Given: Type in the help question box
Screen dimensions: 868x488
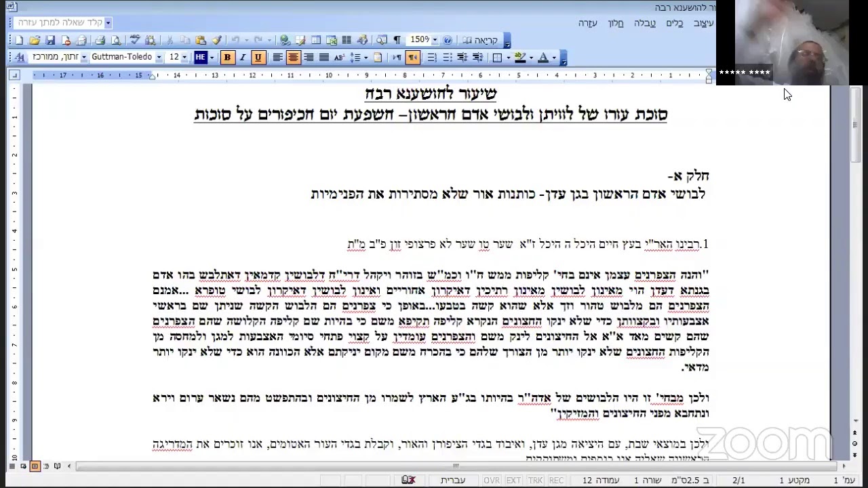Looking at the screenshot, I should click(60, 22).
